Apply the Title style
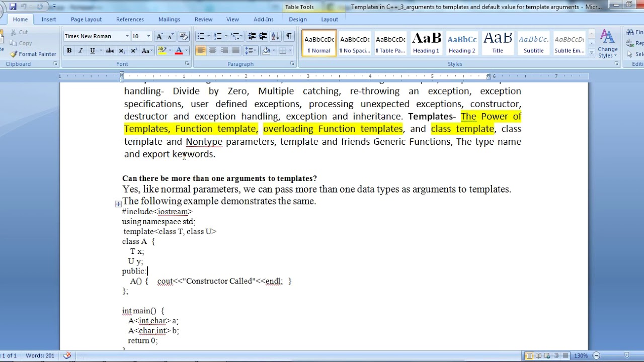The image size is (644, 362). coord(498,43)
